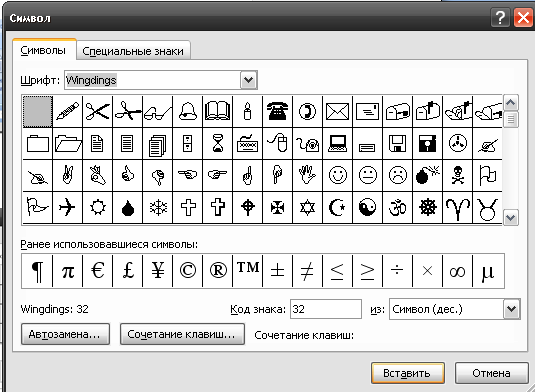The height and width of the screenshot is (392, 535).
Task: Select the candle symbol
Action: (x=248, y=112)
